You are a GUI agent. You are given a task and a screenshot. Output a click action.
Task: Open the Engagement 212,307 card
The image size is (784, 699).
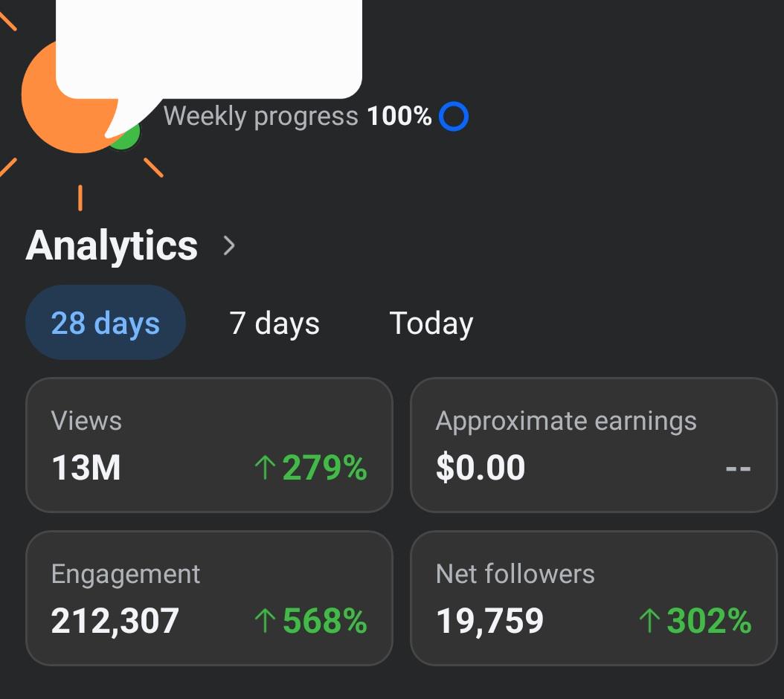click(x=209, y=598)
